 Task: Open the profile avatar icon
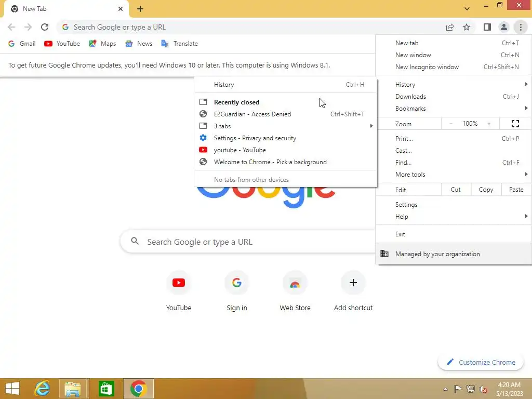point(504,27)
